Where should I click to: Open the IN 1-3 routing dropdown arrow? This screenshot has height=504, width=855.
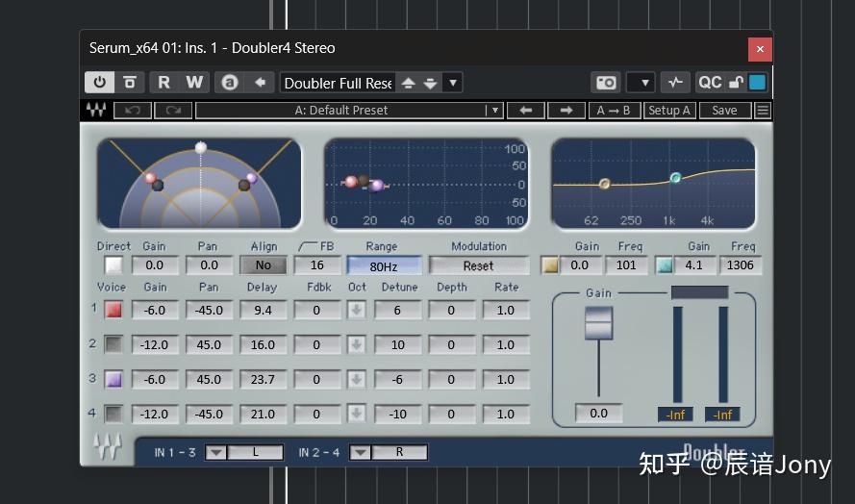216,452
